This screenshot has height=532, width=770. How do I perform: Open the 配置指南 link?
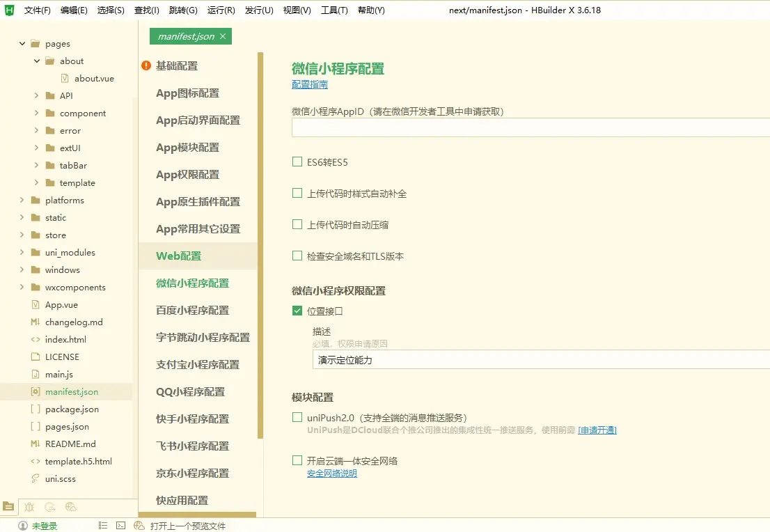coord(309,84)
